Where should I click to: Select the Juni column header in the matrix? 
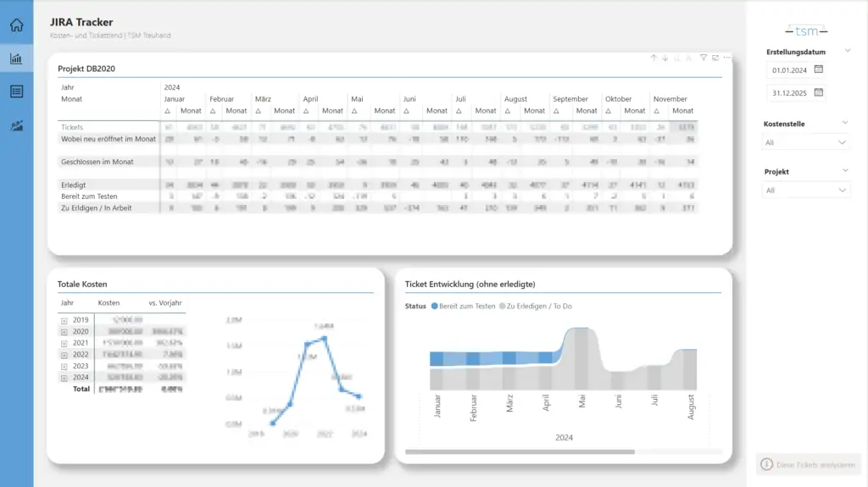(x=409, y=99)
